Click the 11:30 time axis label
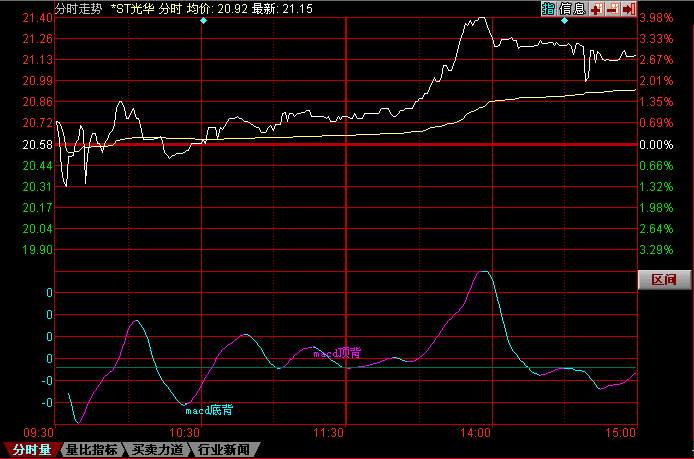The image size is (694, 459). 329,432
